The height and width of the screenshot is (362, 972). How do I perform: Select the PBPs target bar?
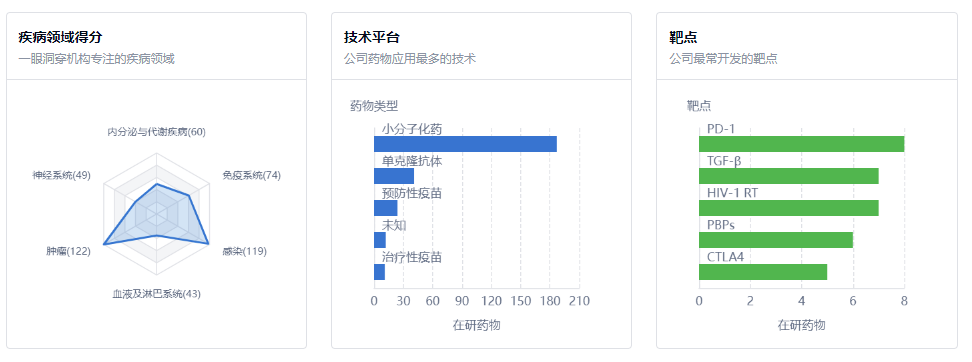pos(776,240)
